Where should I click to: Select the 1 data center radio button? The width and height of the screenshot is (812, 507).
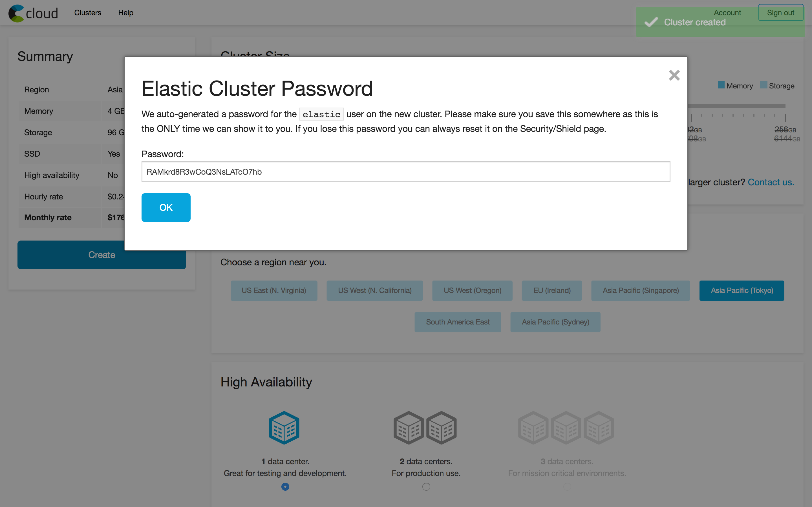click(285, 486)
